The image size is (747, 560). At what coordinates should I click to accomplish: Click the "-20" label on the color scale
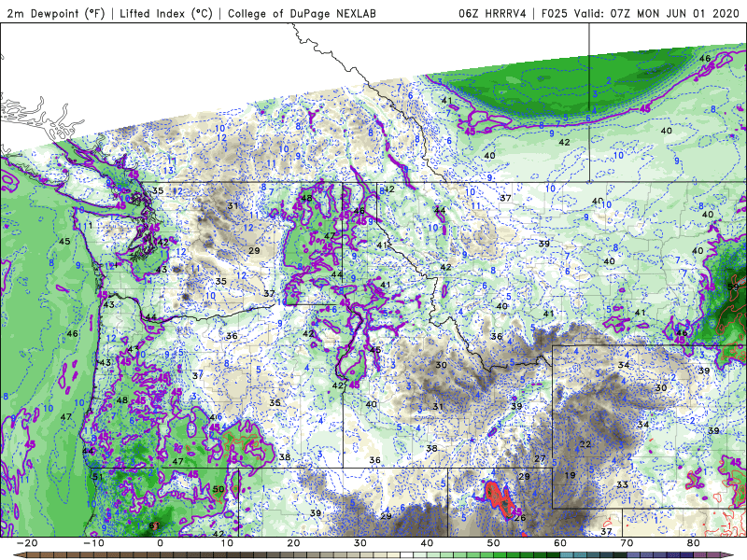pyautogui.click(x=27, y=543)
